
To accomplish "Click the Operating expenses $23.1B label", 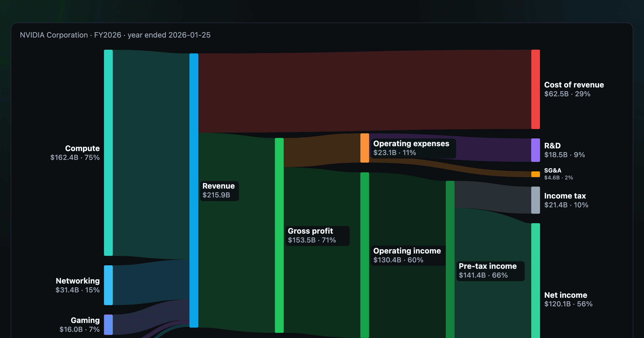I will [413, 148].
